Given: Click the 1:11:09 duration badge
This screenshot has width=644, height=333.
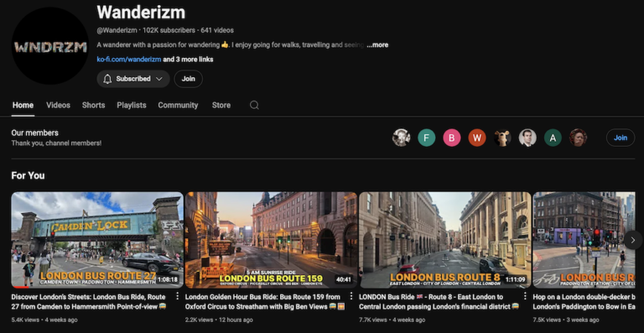Looking at the screenshot, I should pos(516,279).
